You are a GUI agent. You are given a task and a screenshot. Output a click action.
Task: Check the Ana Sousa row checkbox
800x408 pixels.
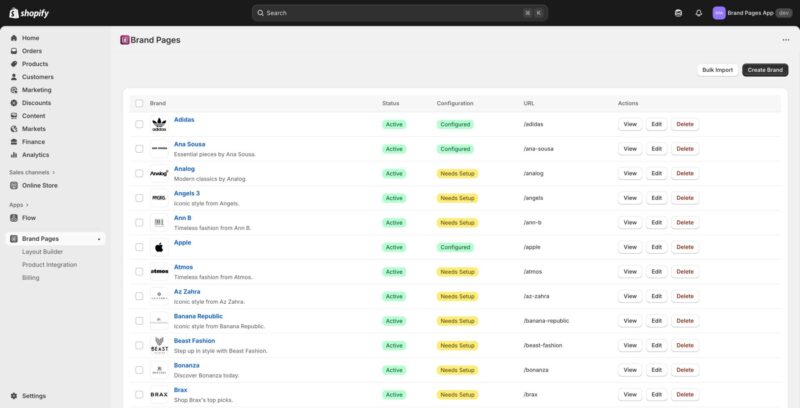pyautogui.click(x=139, y=149)
